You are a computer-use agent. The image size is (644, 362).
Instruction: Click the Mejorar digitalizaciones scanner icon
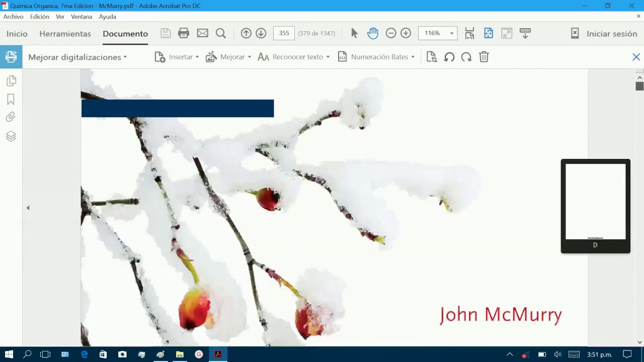pos(11,57)
